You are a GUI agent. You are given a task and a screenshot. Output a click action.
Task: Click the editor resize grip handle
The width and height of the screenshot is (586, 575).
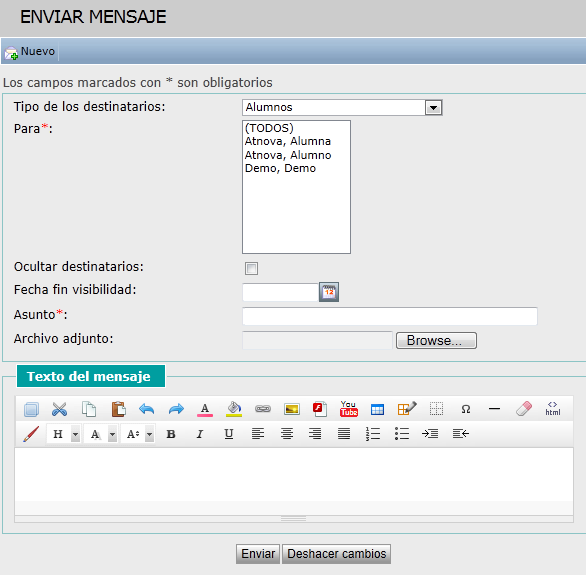[293, 519]
